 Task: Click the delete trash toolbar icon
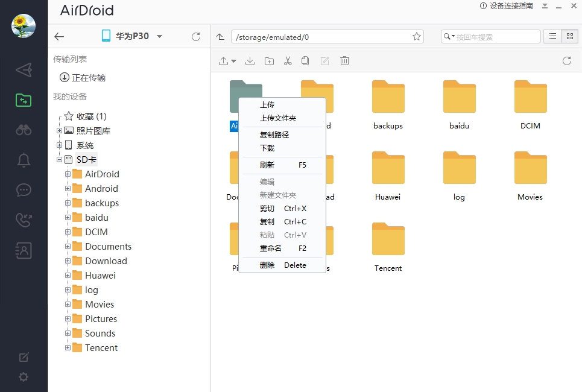tap(344, 61)
